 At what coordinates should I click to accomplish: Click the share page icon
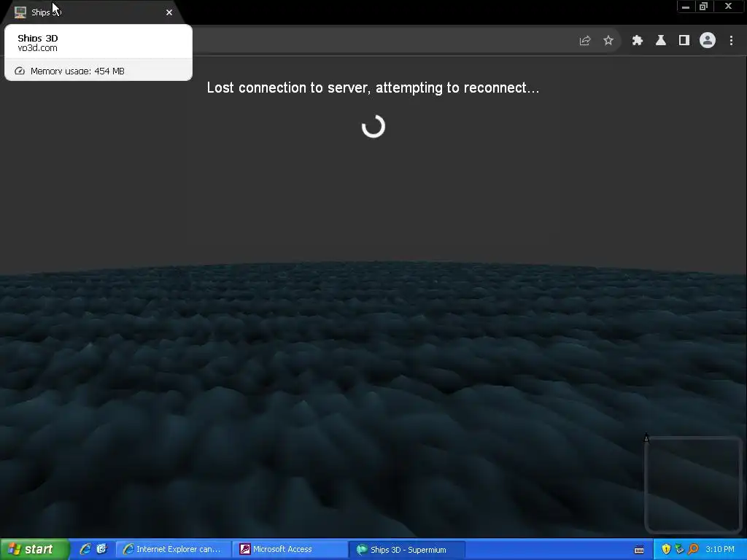tap(585, 41)
